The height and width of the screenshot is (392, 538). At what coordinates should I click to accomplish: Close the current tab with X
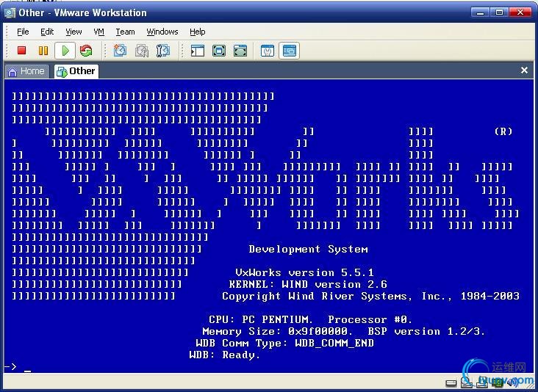click(524, 70)
